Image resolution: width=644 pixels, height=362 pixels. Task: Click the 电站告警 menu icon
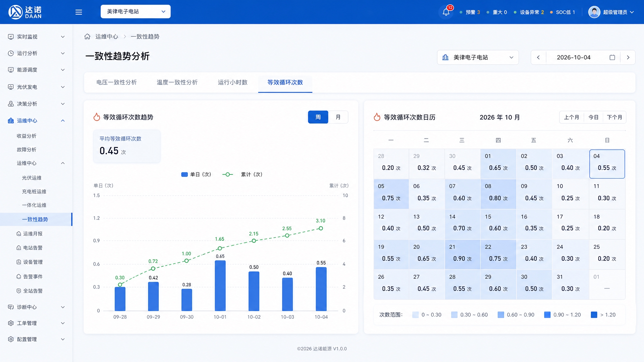(19, 248)
